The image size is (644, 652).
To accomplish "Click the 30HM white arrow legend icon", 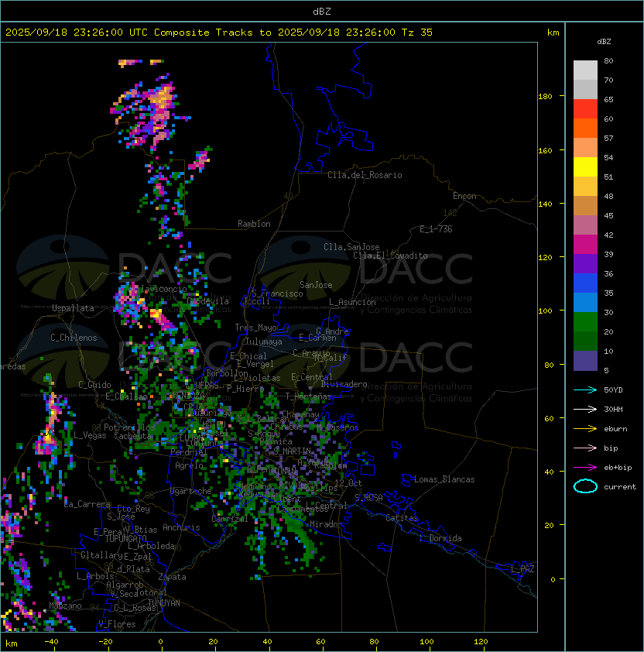I will [x=585, y=410].
